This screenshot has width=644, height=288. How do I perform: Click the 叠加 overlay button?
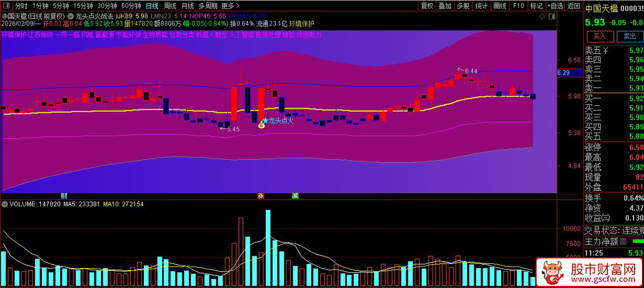click(445, 6)
